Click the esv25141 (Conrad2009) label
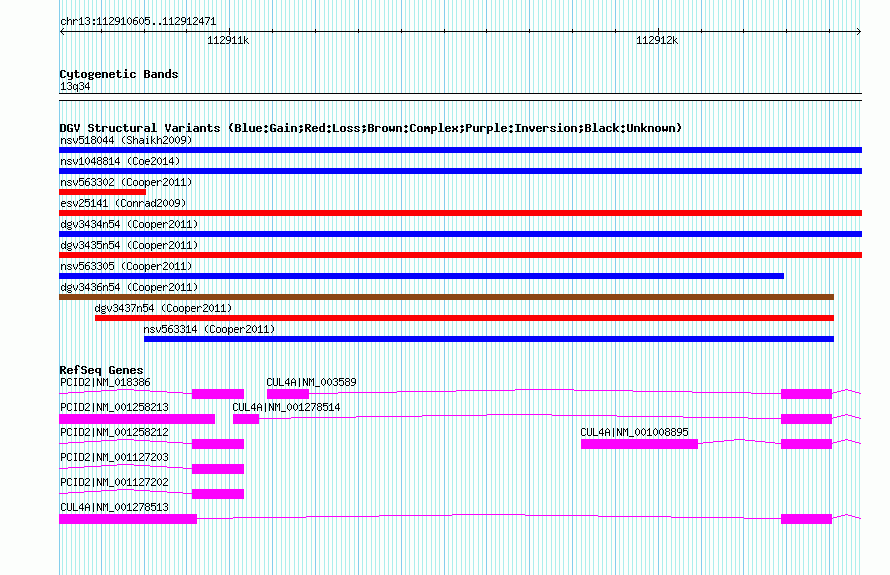This screenshot has width=890, height=575. (123, 203)
